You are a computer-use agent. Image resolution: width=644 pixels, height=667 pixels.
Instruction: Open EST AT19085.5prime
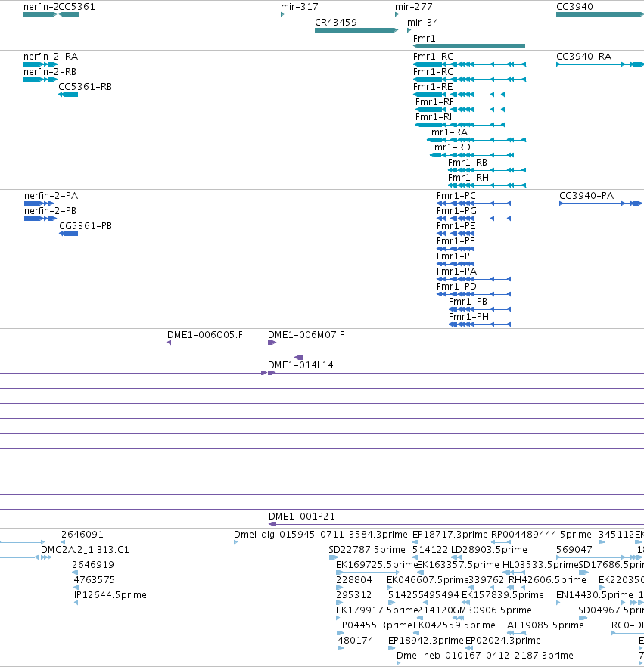click(516, 633)
